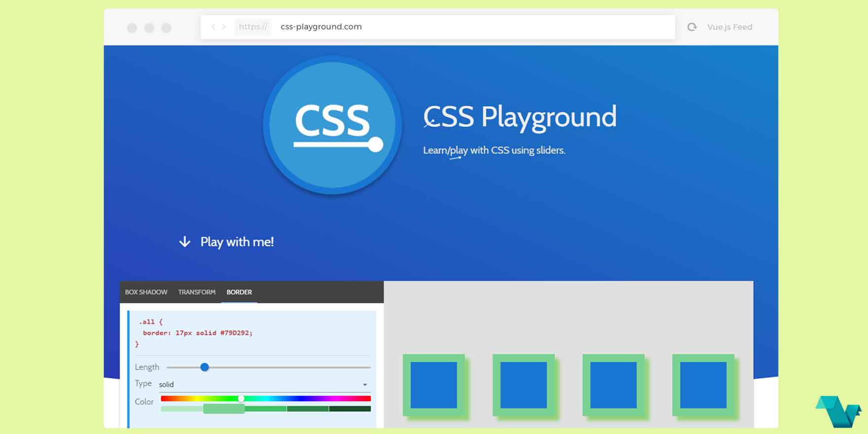This screenshot has width=868, height=434.
Task: Select the Border tab
Action: (239, 292)
